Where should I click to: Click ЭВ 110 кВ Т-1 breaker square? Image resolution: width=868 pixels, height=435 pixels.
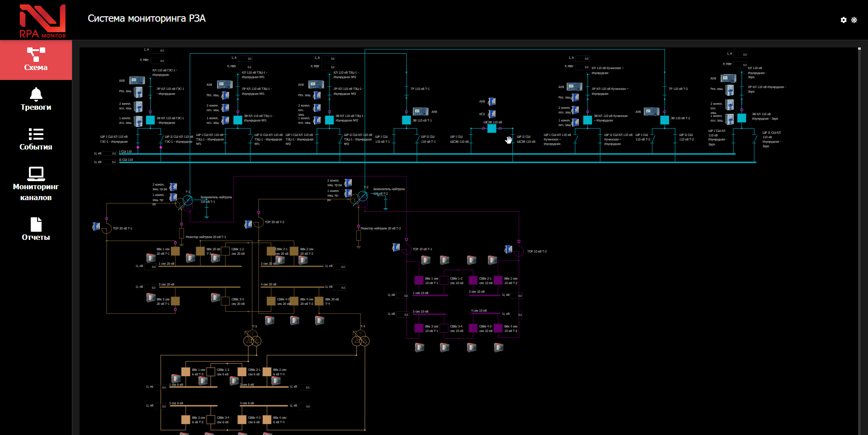tap(406, 120)
